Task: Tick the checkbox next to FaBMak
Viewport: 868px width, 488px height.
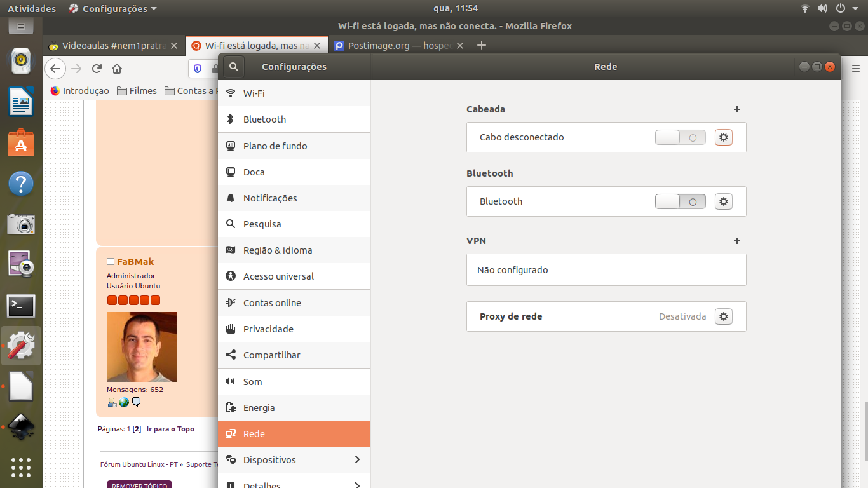Action: coord(111,262)
